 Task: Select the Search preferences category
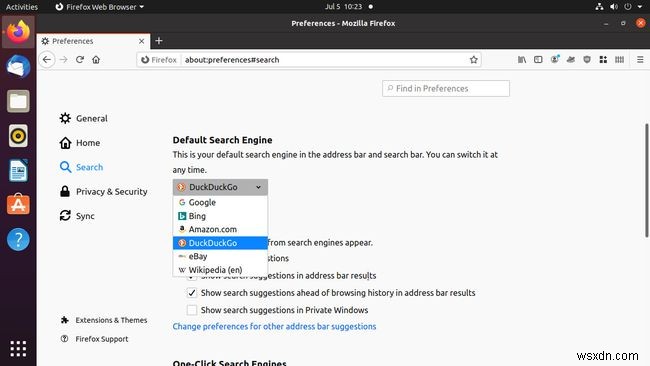81,167
